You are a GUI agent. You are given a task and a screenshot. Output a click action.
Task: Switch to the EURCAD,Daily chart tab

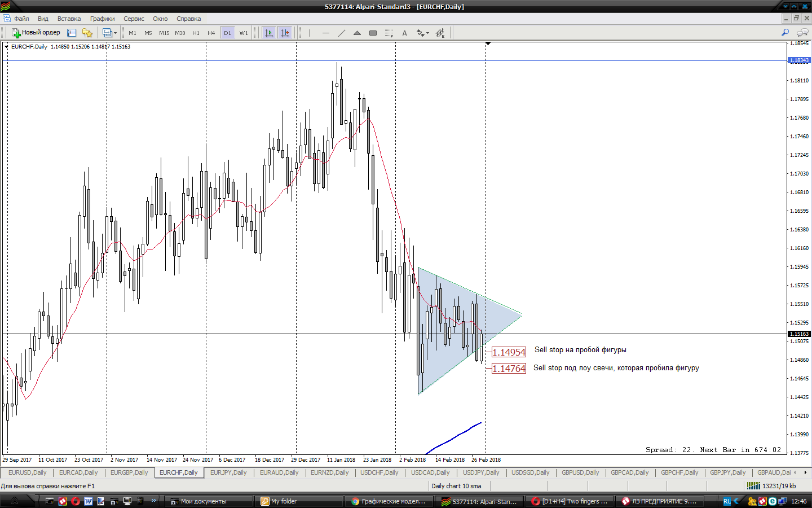[78, 472]
